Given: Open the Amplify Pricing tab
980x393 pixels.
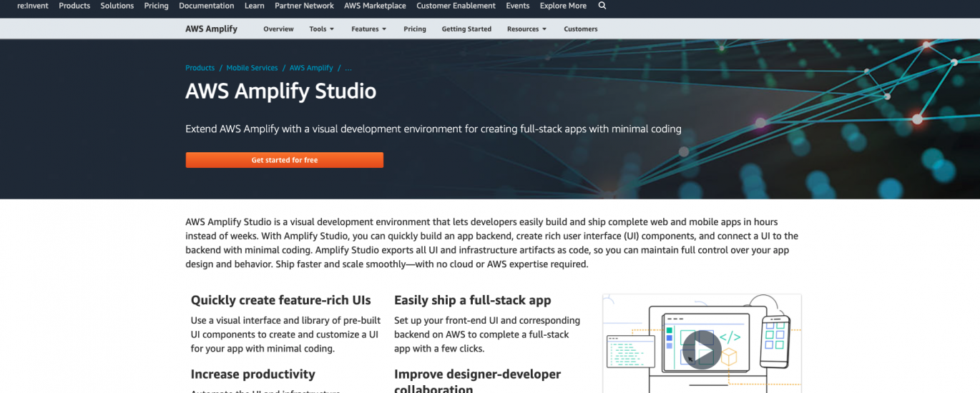Looking at the screenshot, I should point(415,29).
